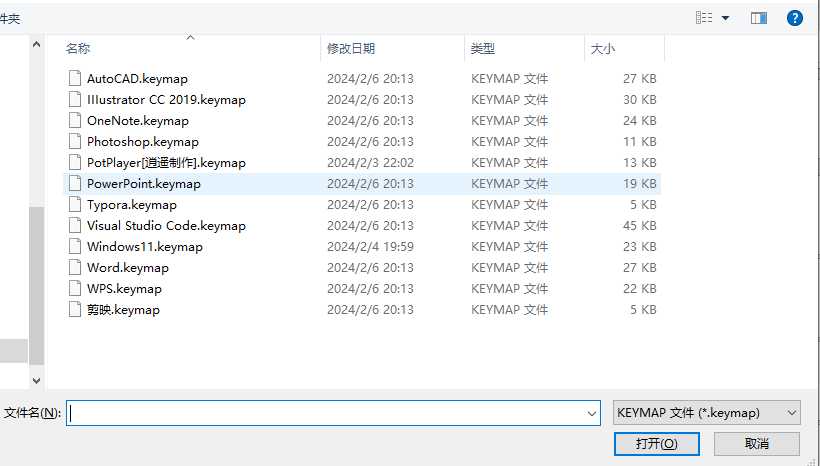Click the Visual Studio Code.keymap file icon

click(75, 225)
